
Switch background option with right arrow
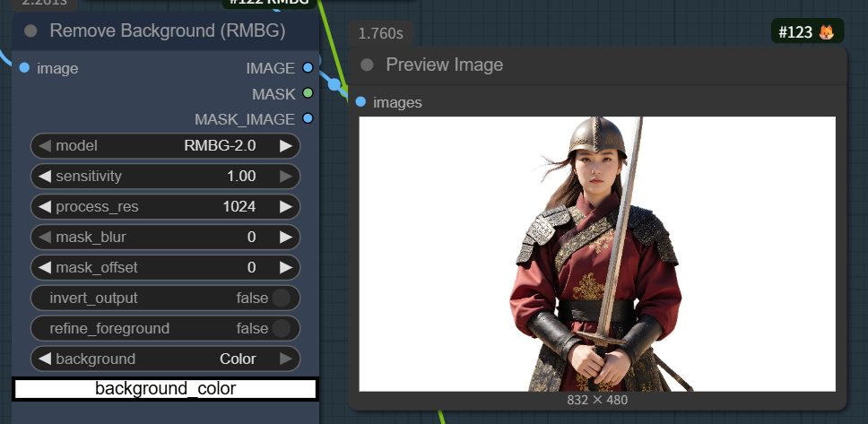click(286, 359)
